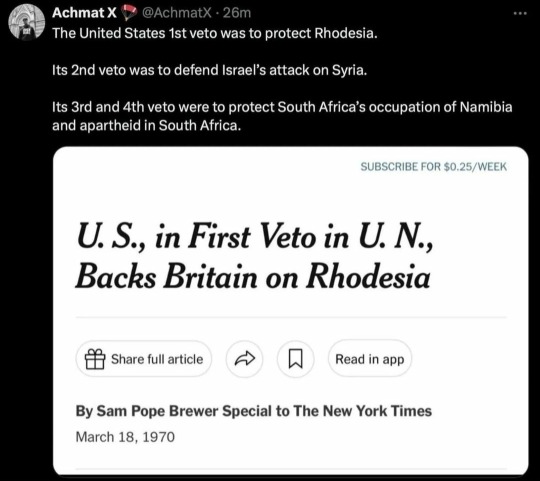Click the line about Israel's attack on Syria

(x=209, y=70)
